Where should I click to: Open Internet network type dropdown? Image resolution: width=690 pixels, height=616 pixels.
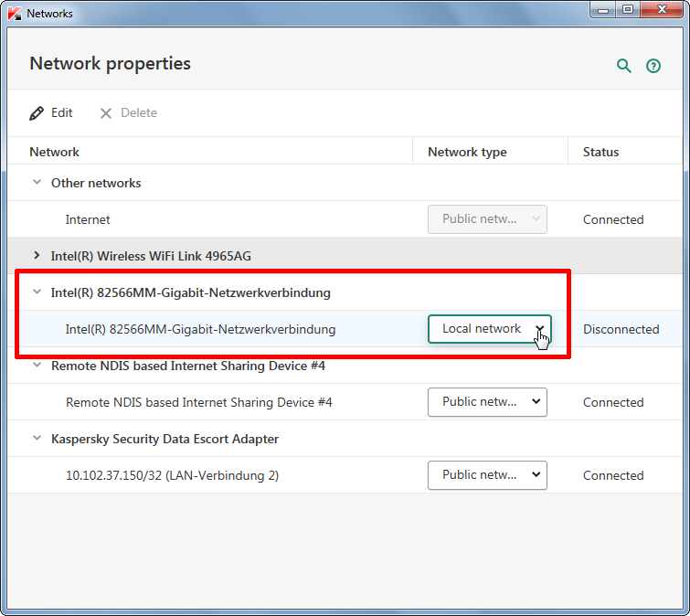pos(487,219)
